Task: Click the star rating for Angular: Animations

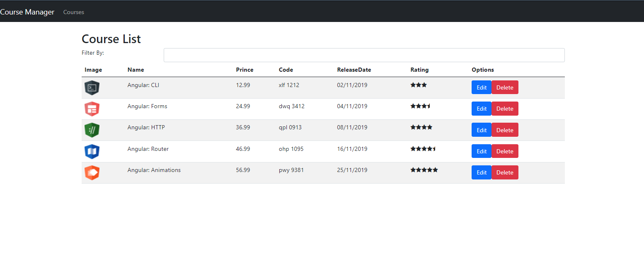Action: click(x=424, y=170)
